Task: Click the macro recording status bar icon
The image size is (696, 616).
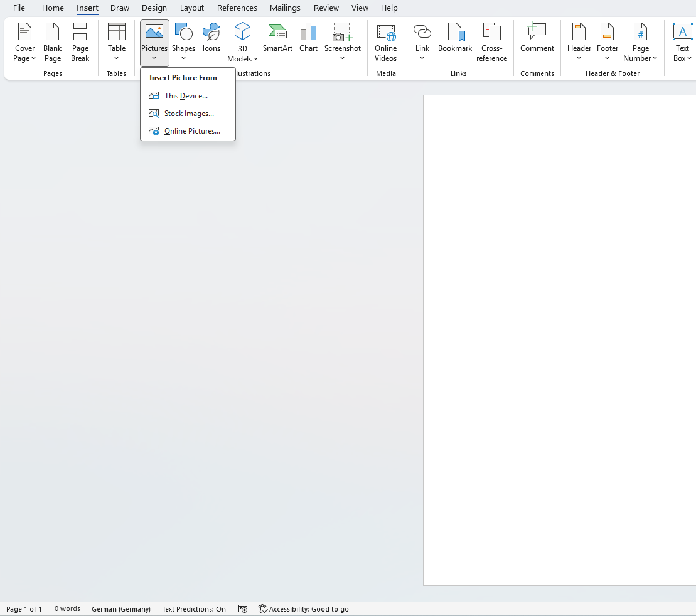Action: (x=243, y=609)
